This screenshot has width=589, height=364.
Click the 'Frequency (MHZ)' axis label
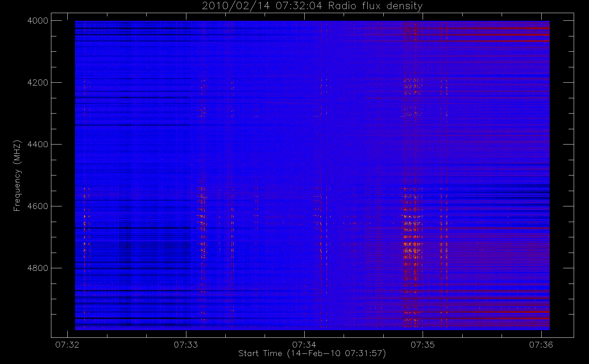tap(17, 176)
